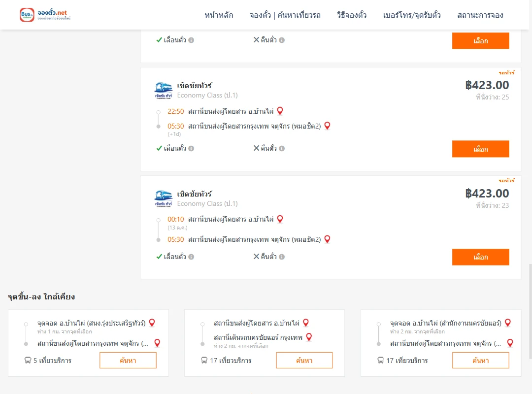Open map pin for 05:30 (+1d) หมอชิต2 arrival
This screenshot has width=532, height=394.
pyautogui.click(x=327, y=126)
